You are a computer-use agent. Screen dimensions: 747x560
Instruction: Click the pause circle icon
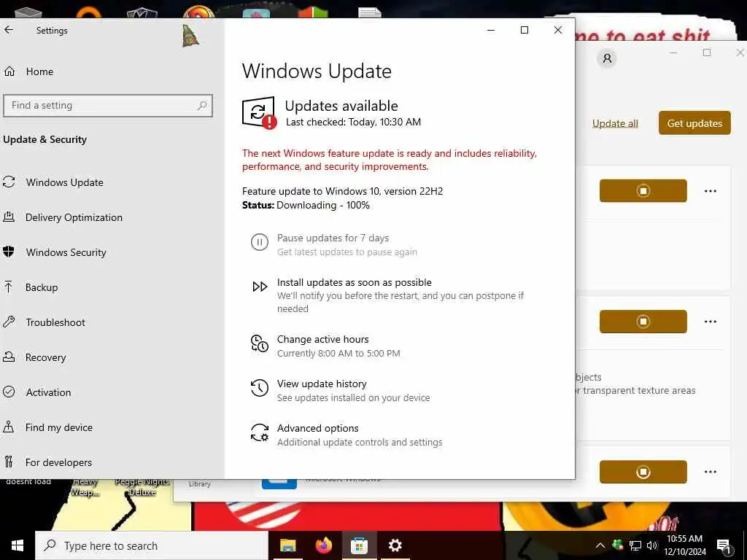pos(260,242)
